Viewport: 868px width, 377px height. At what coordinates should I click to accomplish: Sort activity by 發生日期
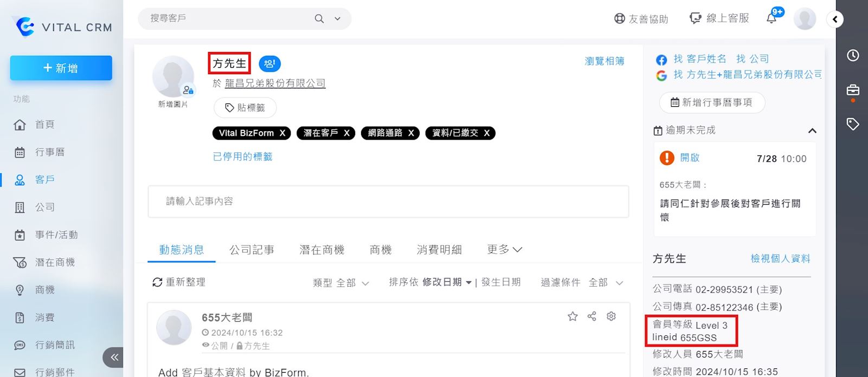500,282
